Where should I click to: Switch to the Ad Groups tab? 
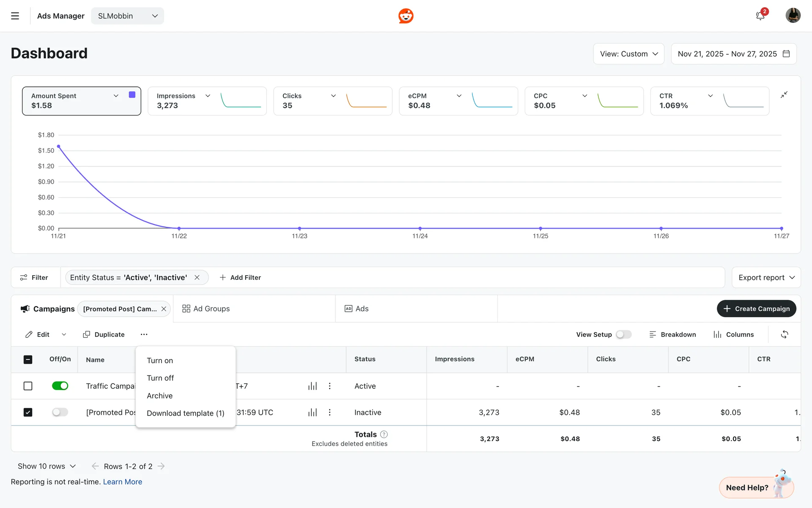(x=206, y=309)
